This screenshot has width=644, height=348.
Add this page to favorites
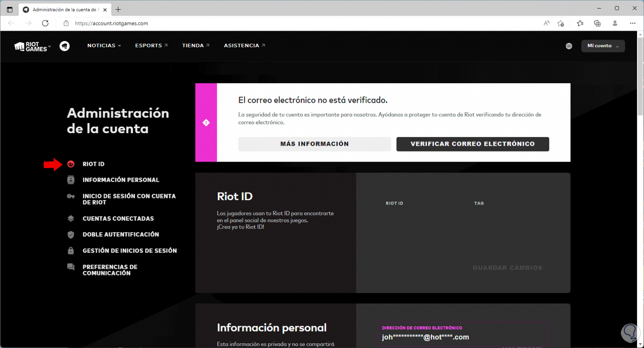[560, 23]
